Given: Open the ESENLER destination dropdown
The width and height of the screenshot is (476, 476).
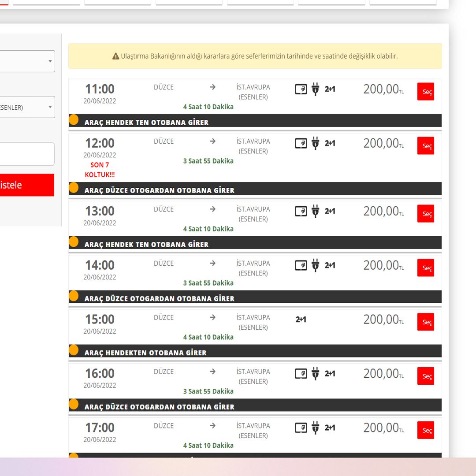Looking at the screenshot, I should coord(27,107).
